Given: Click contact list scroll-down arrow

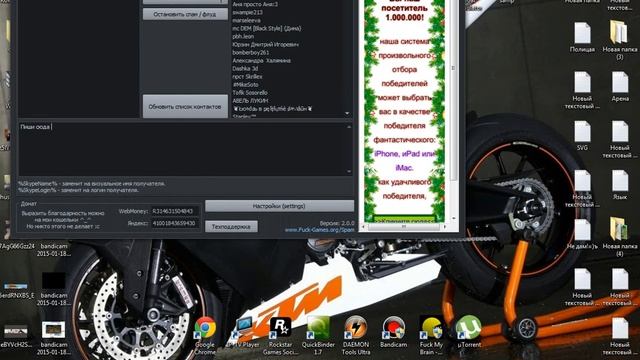Looking at the screenshot, I should 347,113.
